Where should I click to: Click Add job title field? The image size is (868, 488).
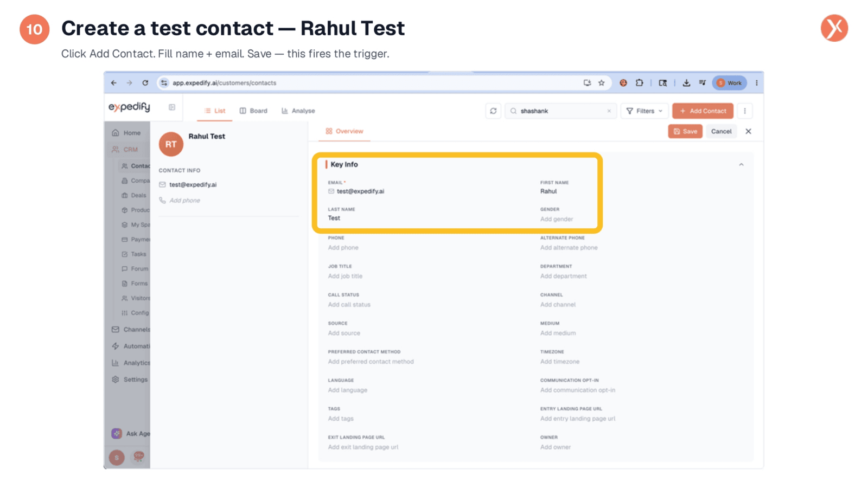click(345, 276)
